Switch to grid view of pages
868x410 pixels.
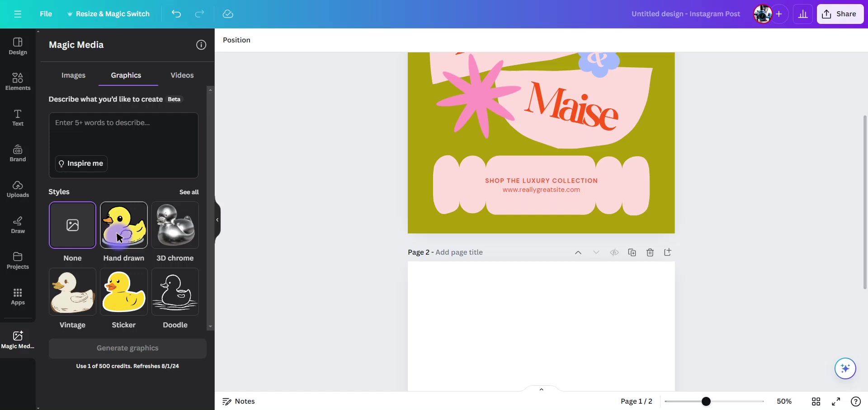[816, 401]
